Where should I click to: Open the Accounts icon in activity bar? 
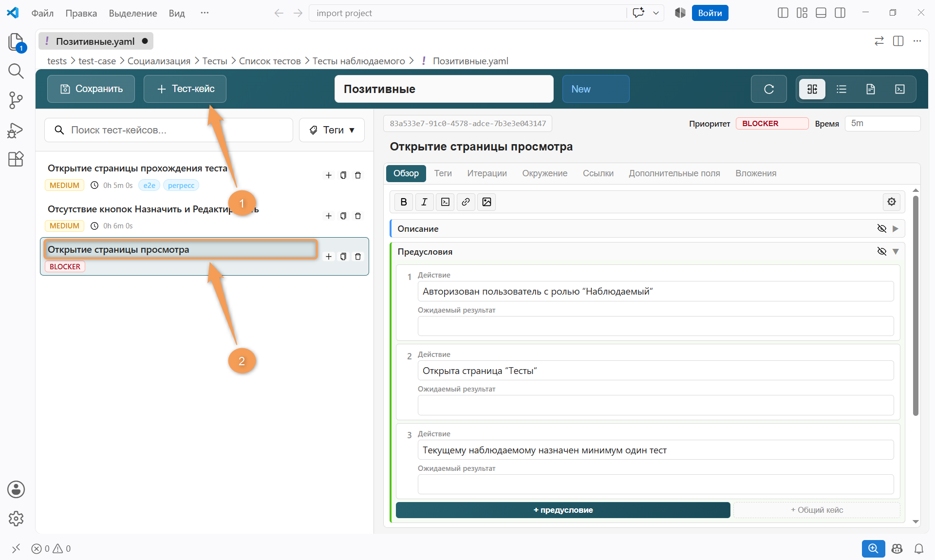click(16, 489)
